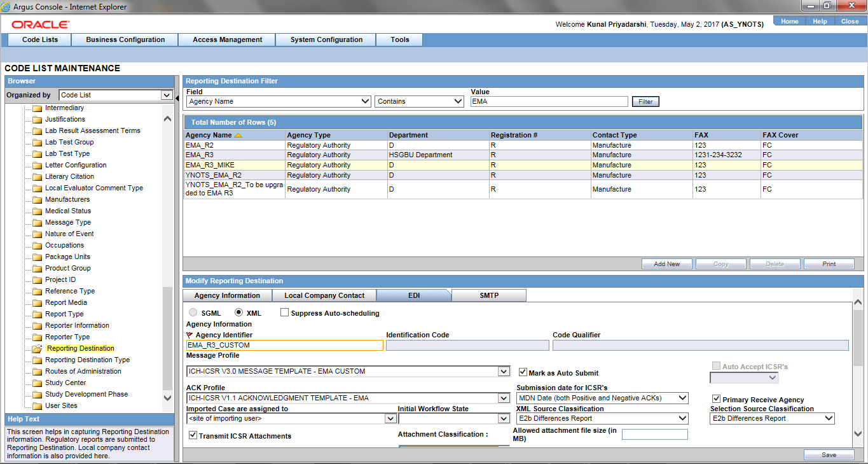
Task: Click the Lab Result Assessment Terms folder icon
Action: click(37, 131)
